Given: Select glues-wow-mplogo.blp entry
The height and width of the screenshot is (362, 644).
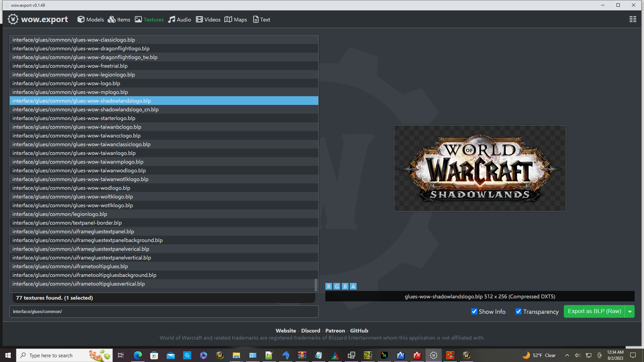Looking at the screenshot, I should [x=164, y=92].
